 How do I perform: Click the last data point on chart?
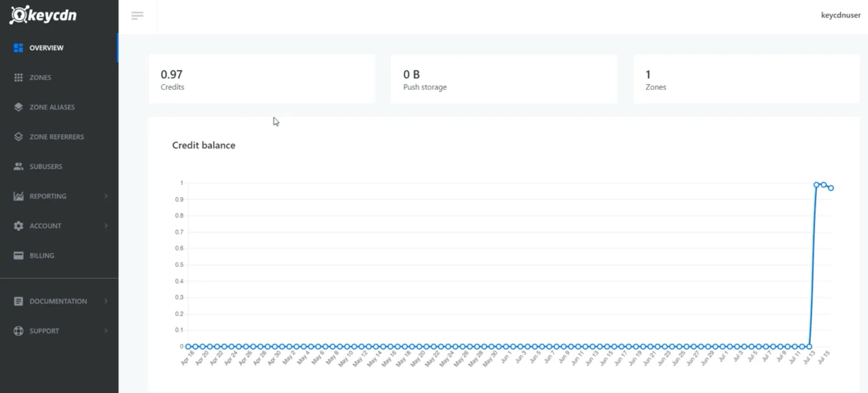click(831, 188)
